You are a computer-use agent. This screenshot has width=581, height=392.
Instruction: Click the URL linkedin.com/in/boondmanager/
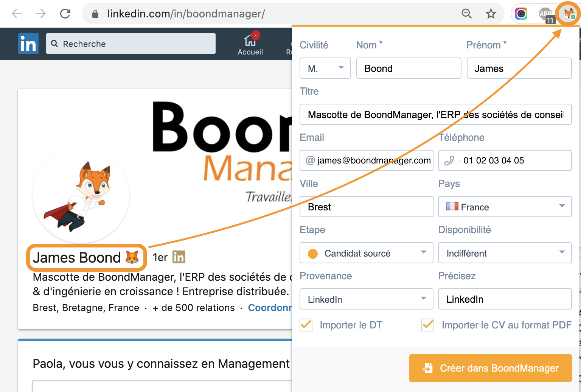[x=186, y=14]
